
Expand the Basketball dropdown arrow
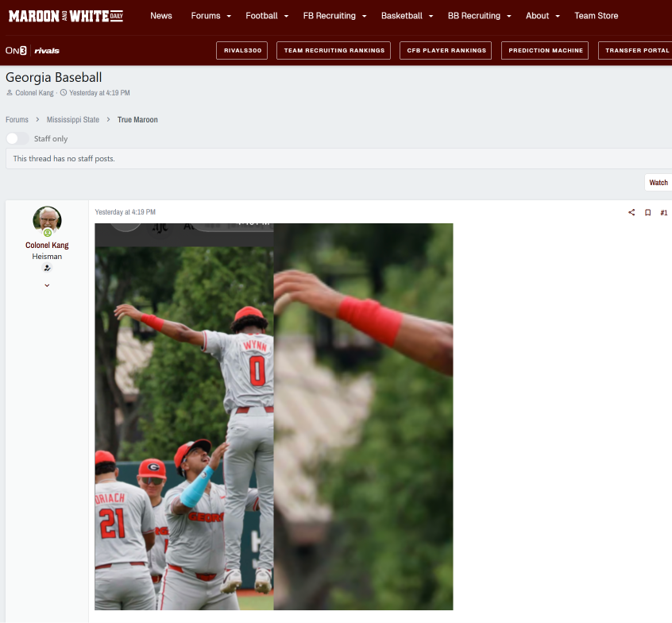point(431,17)
